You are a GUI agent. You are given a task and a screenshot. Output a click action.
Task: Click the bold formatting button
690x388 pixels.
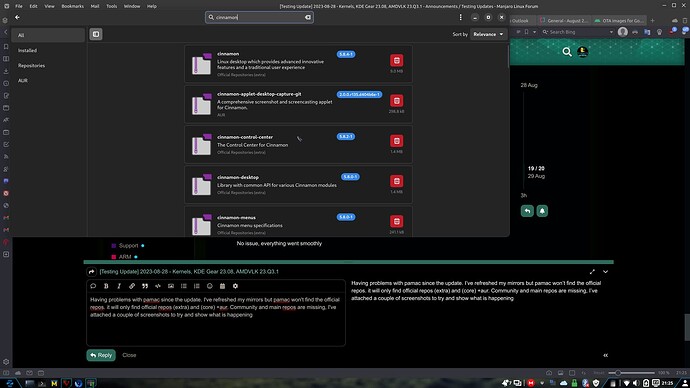click(x=106, y=286)
